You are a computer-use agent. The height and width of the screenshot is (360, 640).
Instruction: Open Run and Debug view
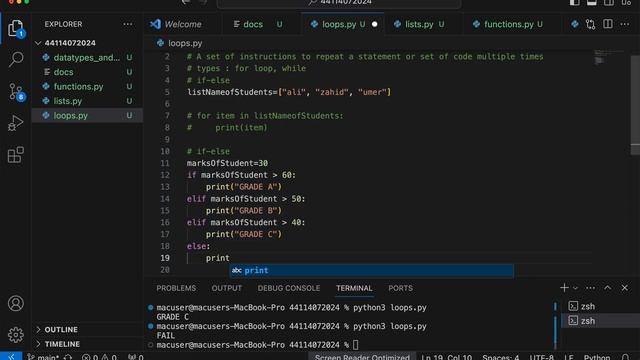tap(16, 123)
